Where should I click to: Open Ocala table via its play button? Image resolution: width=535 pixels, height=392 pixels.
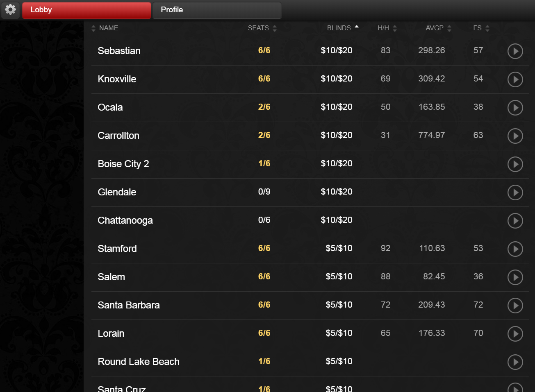click(x=515, y=108)
